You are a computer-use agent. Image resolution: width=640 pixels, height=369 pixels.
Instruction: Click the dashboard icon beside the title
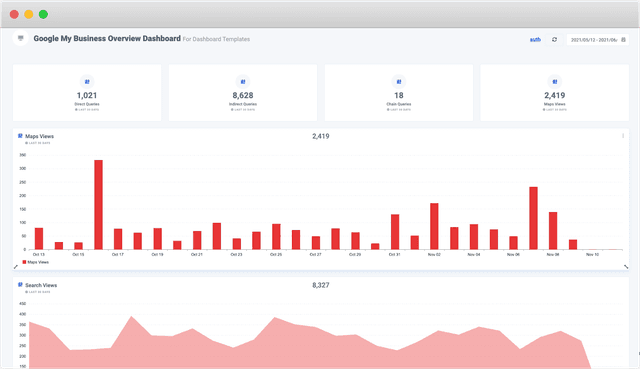pyautogui.click(x=20, y=38)
